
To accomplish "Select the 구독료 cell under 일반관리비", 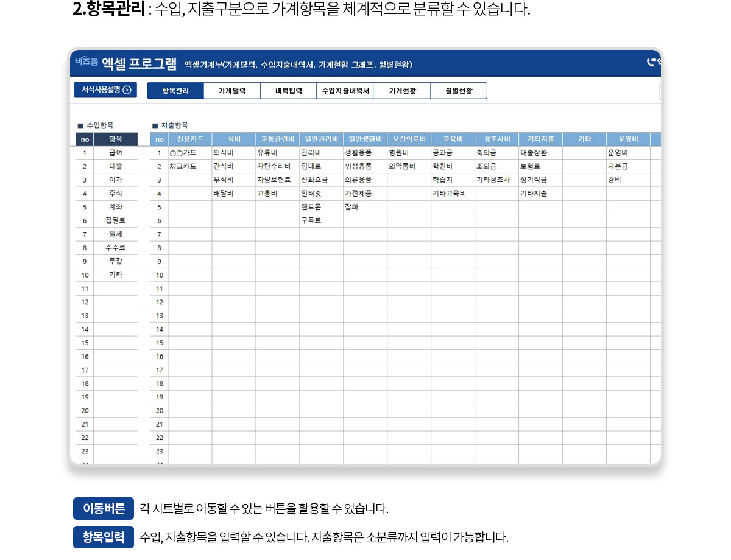I will (321, 221).
